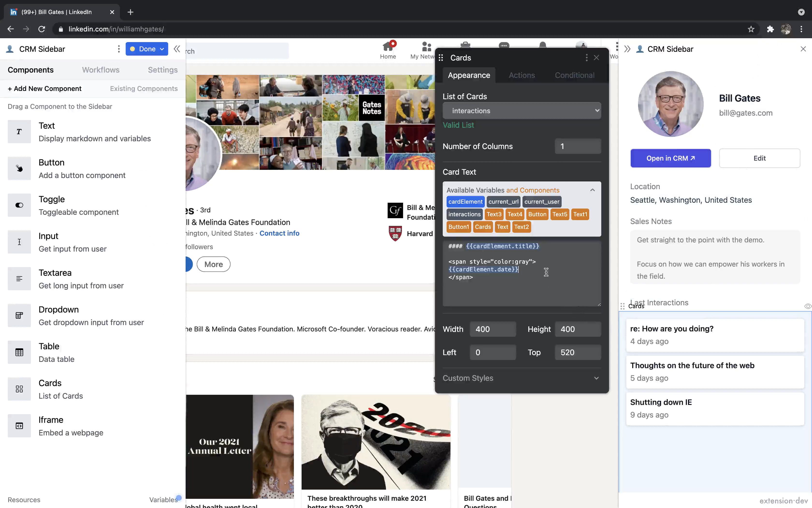Select the Input component icon
The height and width of the screenshot is (508, 812).
pos(19,242)
